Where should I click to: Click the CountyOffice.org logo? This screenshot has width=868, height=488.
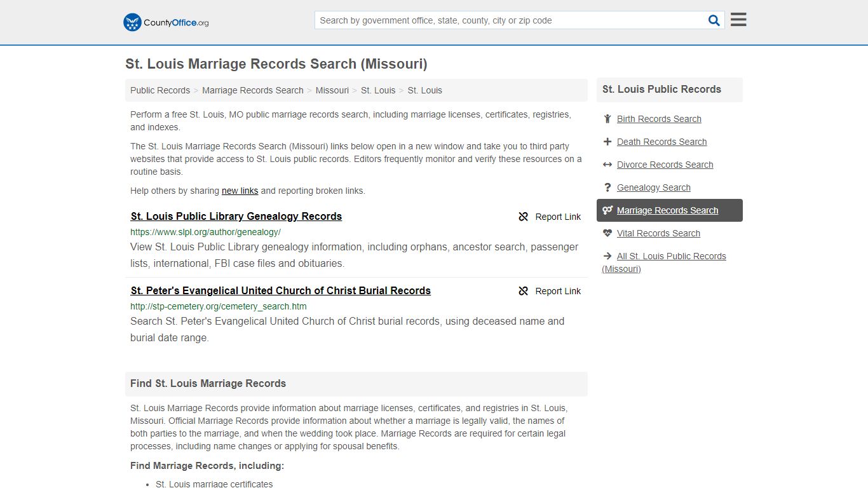coord(166,22)
